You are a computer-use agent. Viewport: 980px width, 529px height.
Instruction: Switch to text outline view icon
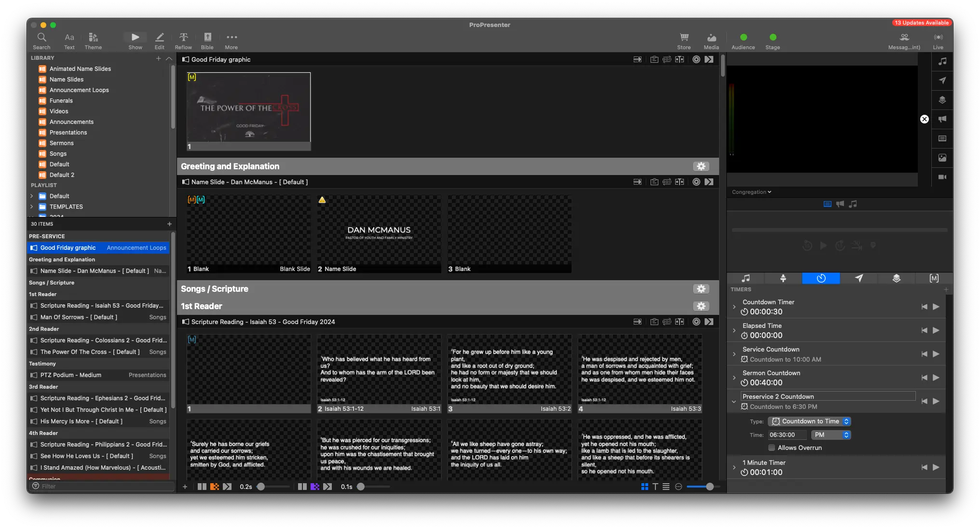click(655, 487)
